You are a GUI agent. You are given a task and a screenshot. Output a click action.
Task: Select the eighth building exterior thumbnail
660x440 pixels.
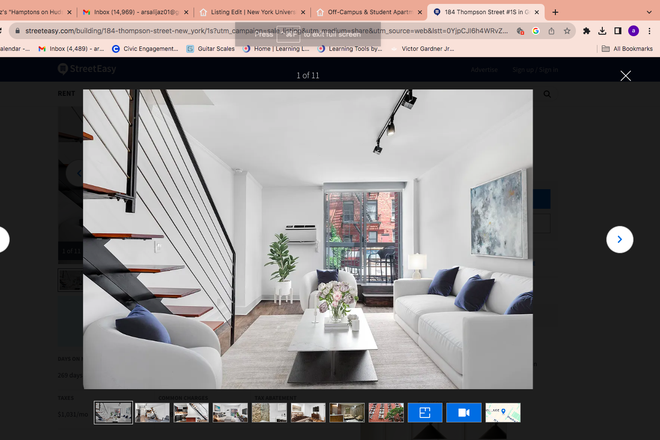coord(386,413)
